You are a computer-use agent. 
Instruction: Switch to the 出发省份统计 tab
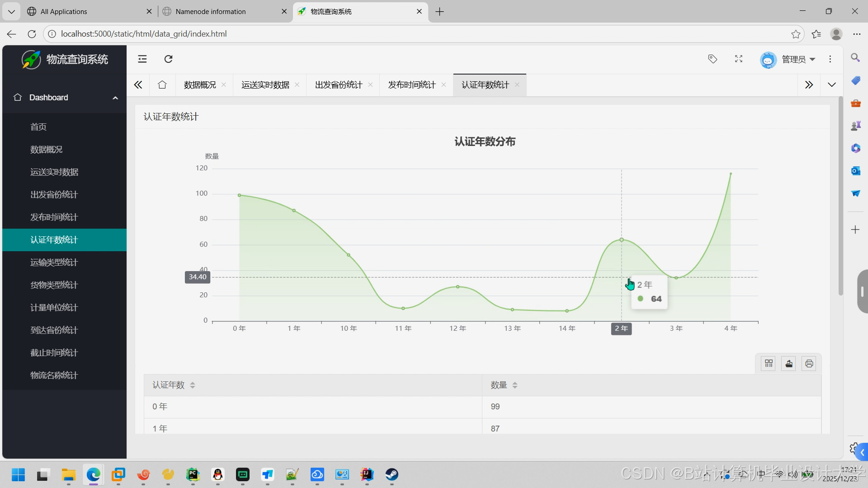339,85
